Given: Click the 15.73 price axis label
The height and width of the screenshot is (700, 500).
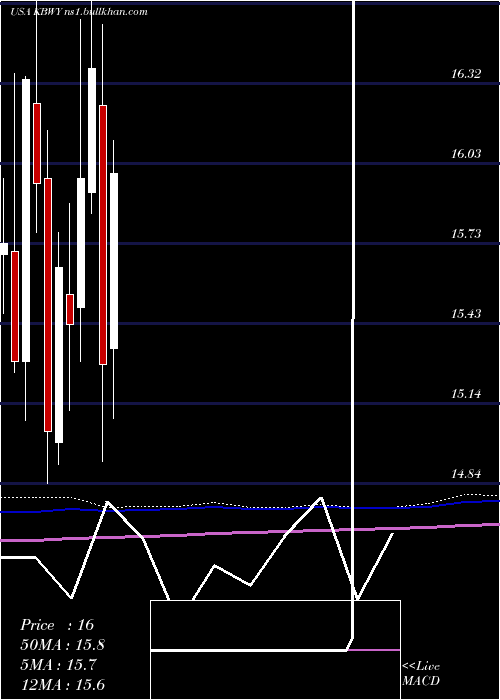Looking at the screenshot, I should 466,233.
